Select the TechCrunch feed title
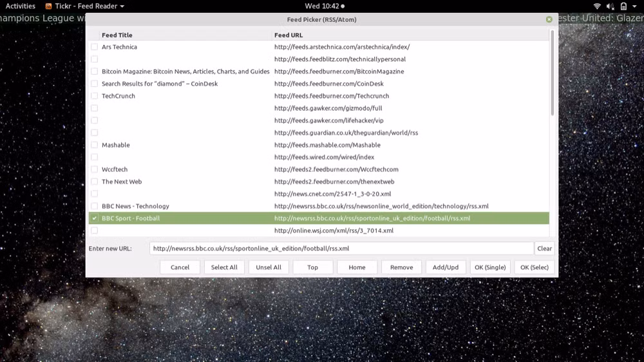 118,96
